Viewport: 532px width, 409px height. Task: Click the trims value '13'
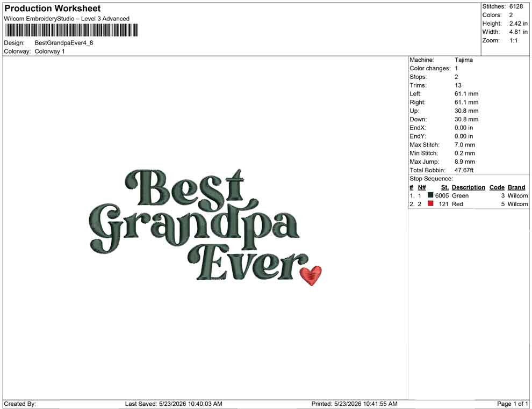[x=458, y=85]
